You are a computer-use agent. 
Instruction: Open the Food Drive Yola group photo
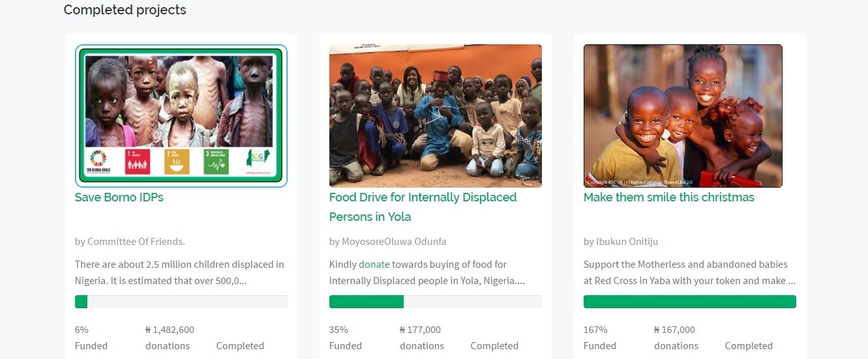click(x=436, y=116)
